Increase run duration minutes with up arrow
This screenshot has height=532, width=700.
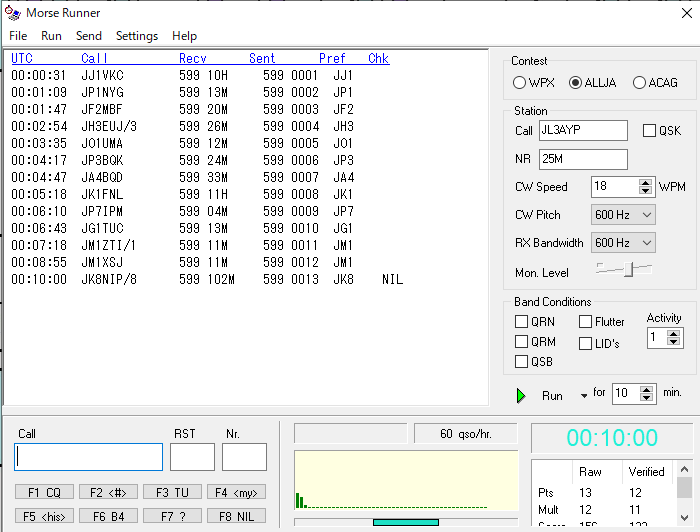click(646, 390)
